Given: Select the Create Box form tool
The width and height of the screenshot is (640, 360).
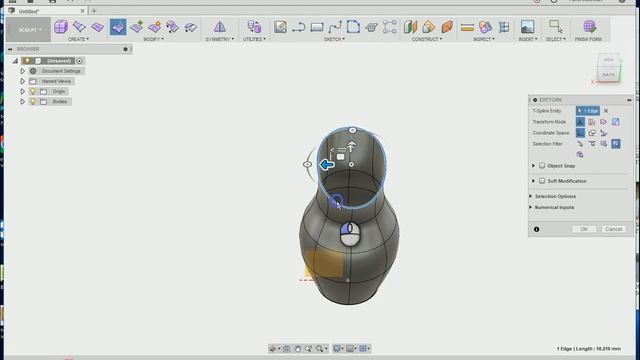Looking at the screenshot, I should tap(61, 27).
